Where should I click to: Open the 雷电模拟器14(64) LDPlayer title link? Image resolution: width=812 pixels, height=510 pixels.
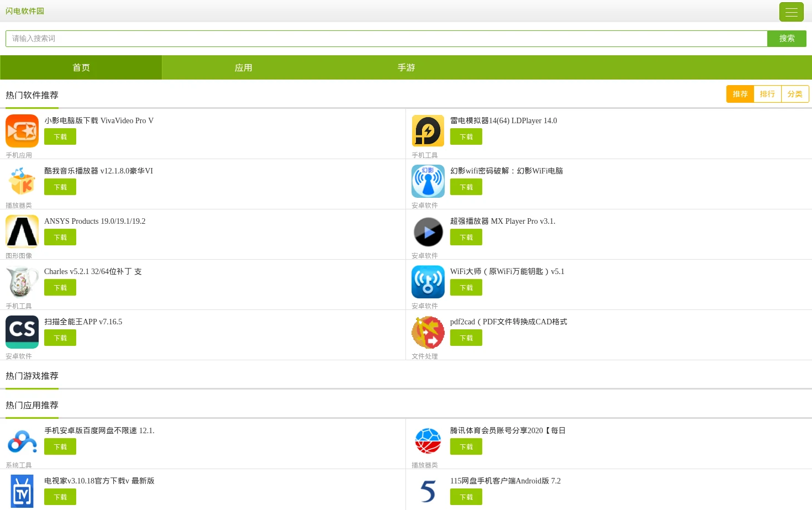[504, 120]
